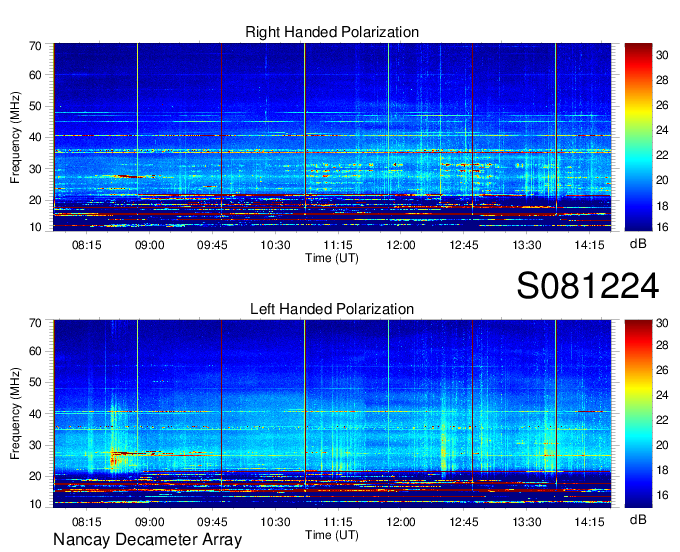Click the 'Left Handed Polarization' plot title
The width and height of the screenshot is (680, 552).
332,309
